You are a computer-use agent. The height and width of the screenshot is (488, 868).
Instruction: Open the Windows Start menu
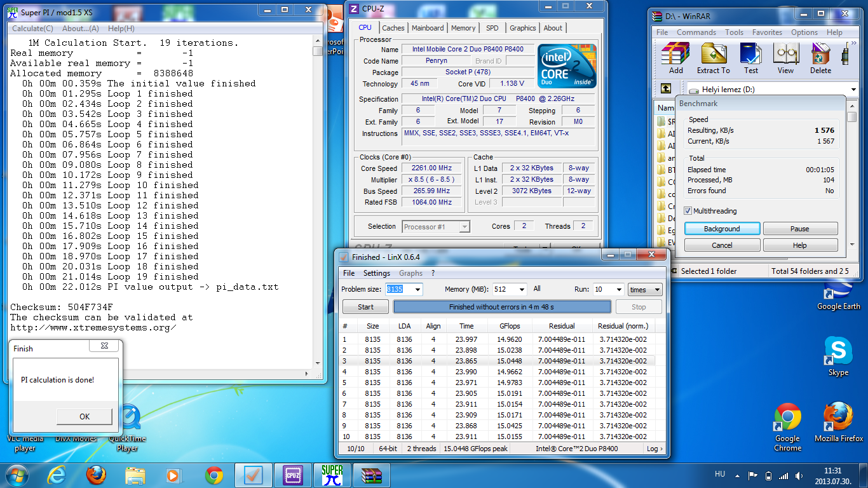(x=17, y=475)
